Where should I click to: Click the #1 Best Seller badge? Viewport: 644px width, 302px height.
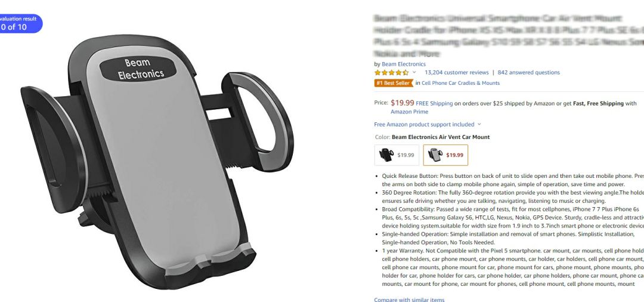tap(394, 83)
